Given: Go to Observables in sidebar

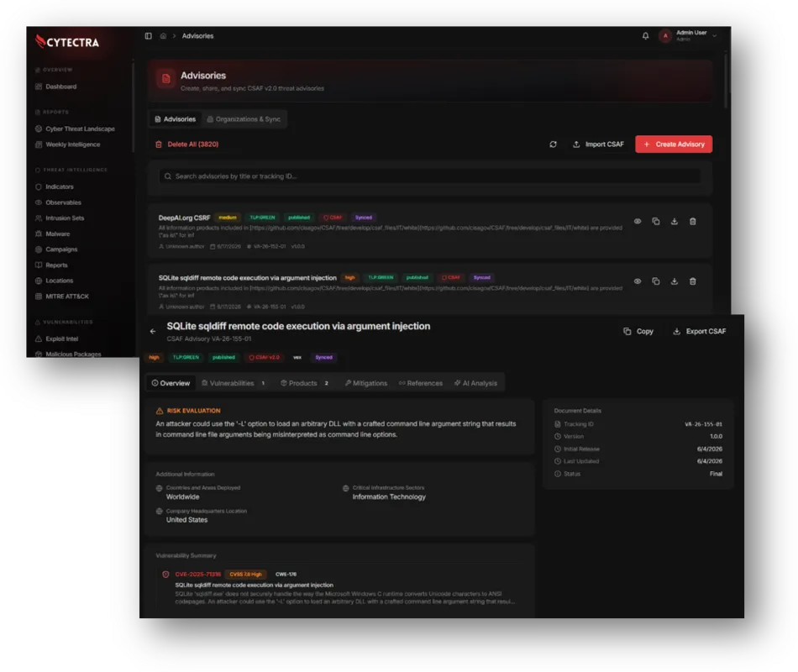Looking at the screenshot, I should pyautogui.click(x=58, y=202).
